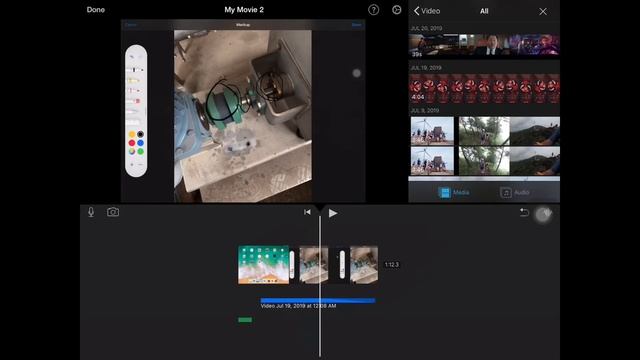Open the camera capture icon
The width and height of the screenshot is (640, 360).
point(113,212)
